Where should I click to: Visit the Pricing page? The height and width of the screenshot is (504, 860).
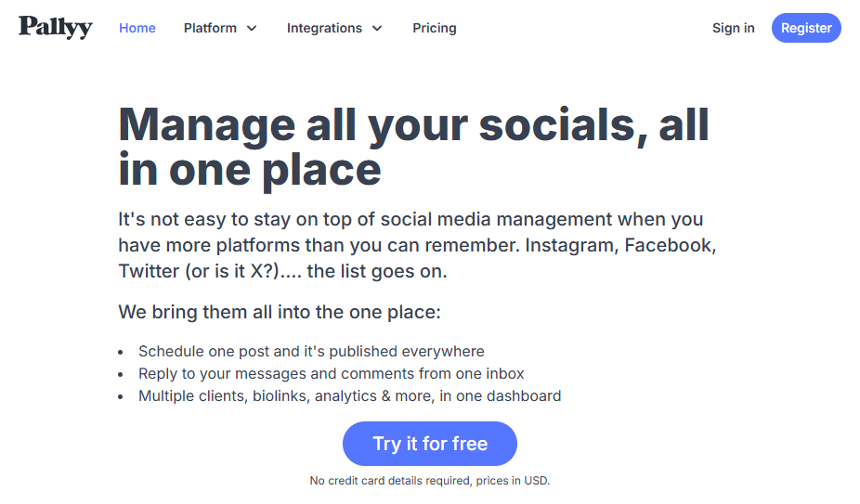[x=435, y=28]
